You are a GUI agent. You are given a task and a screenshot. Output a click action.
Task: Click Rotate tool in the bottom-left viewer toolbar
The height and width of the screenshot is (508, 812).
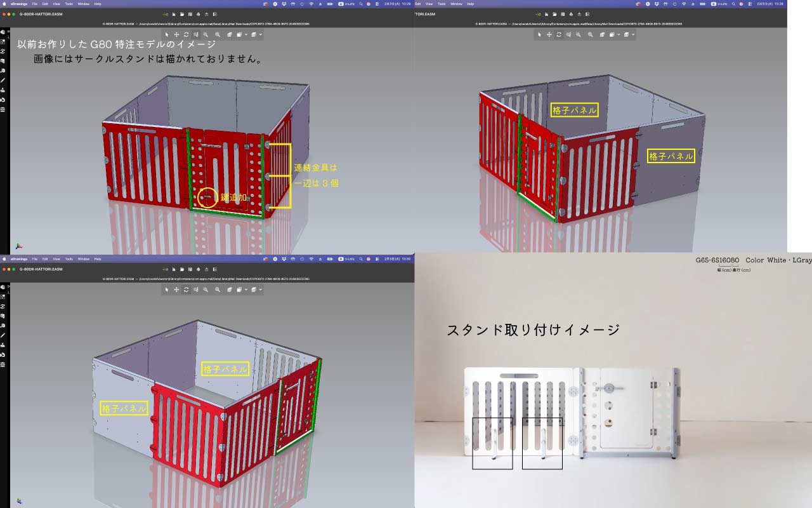coord(186,290)
